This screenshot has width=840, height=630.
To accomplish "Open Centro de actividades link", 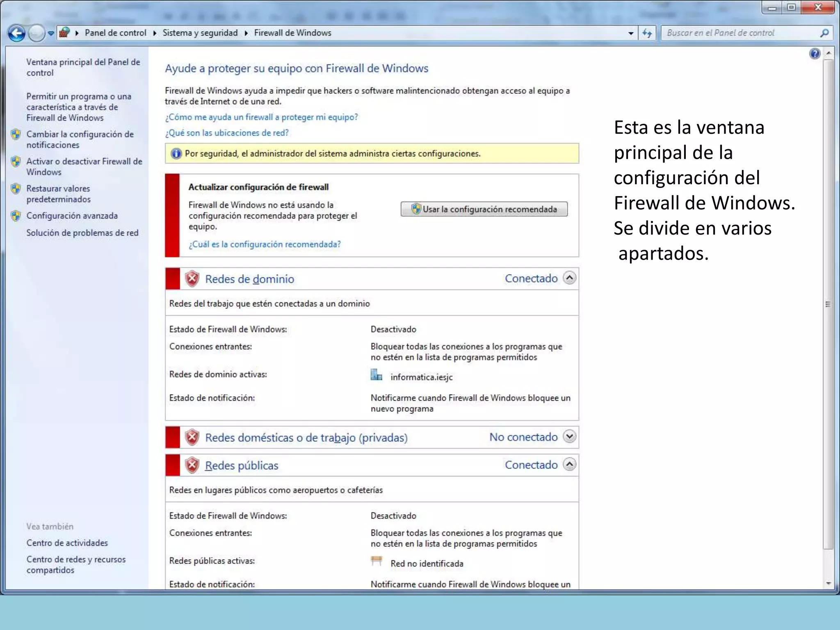I will [x=67, y=543].
